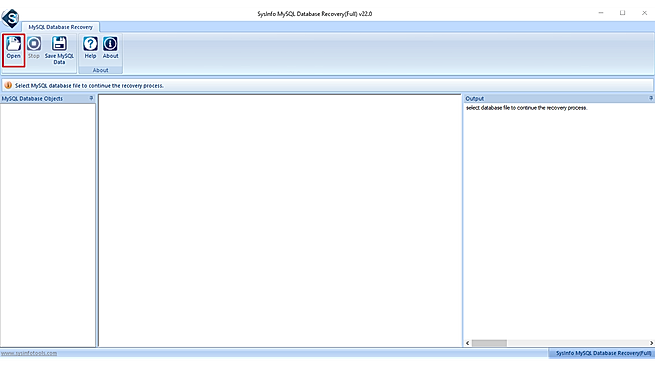Toggle auto-hide pin on Output panel

tap(651, 98)
